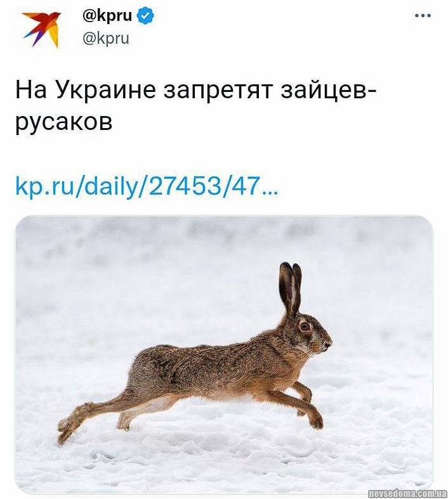Click the bold @kpru display name
Viewport: 448px width, 499px height.
[107, 16]
